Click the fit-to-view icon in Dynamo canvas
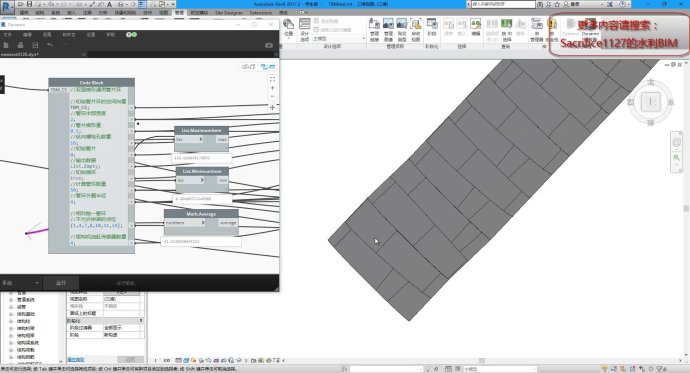The image size is (690, 373). (x=272, y=79)
